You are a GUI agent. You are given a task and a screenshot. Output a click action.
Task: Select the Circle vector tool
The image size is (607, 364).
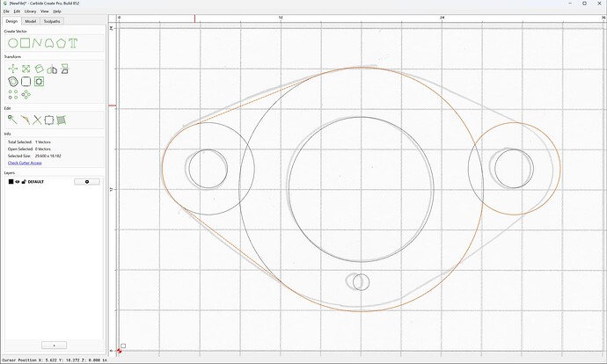click(x=13, y=43)
